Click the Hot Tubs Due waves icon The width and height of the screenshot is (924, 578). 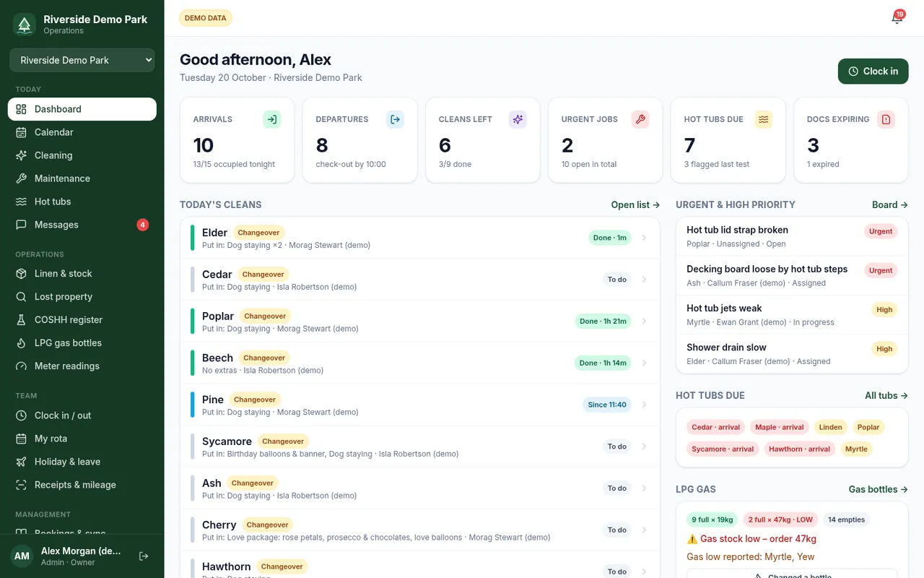(x=763, y=119)
